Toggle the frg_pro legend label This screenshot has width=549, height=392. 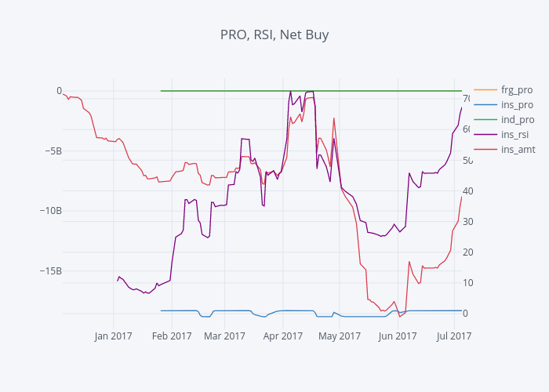517,89
